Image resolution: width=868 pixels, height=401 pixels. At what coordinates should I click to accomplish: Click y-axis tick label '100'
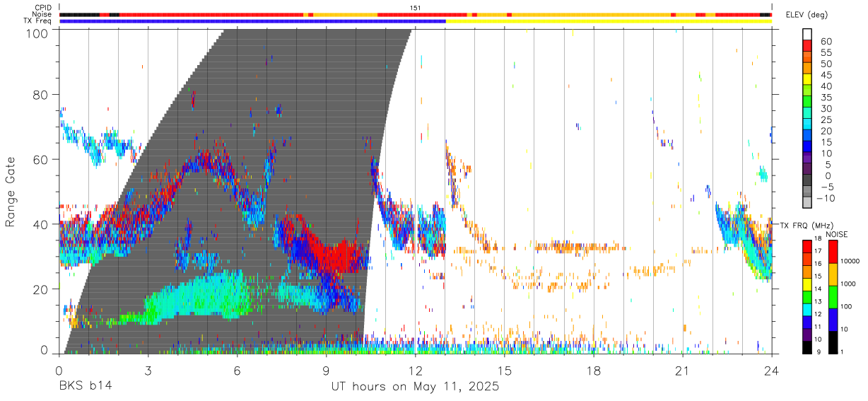pos(37,33)
